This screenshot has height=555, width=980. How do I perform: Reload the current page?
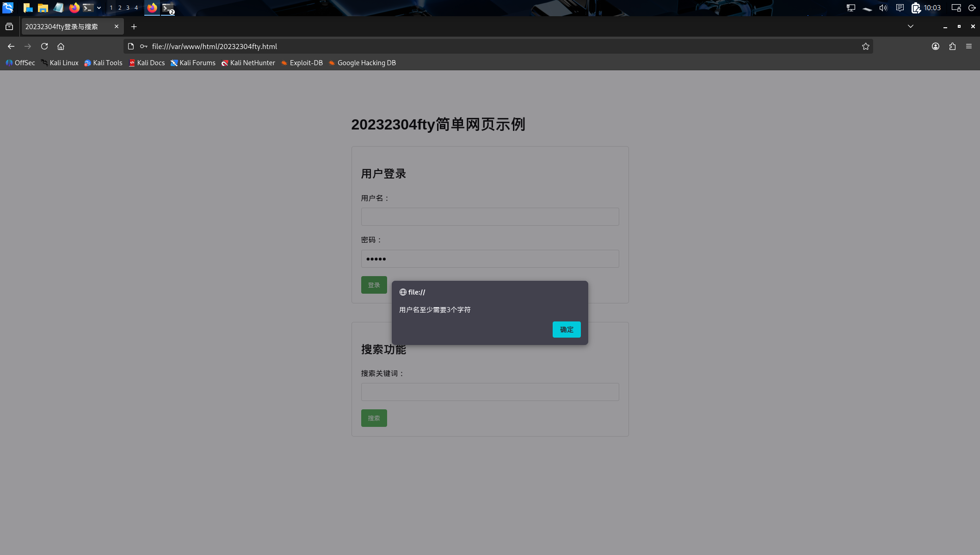point(44,46)
